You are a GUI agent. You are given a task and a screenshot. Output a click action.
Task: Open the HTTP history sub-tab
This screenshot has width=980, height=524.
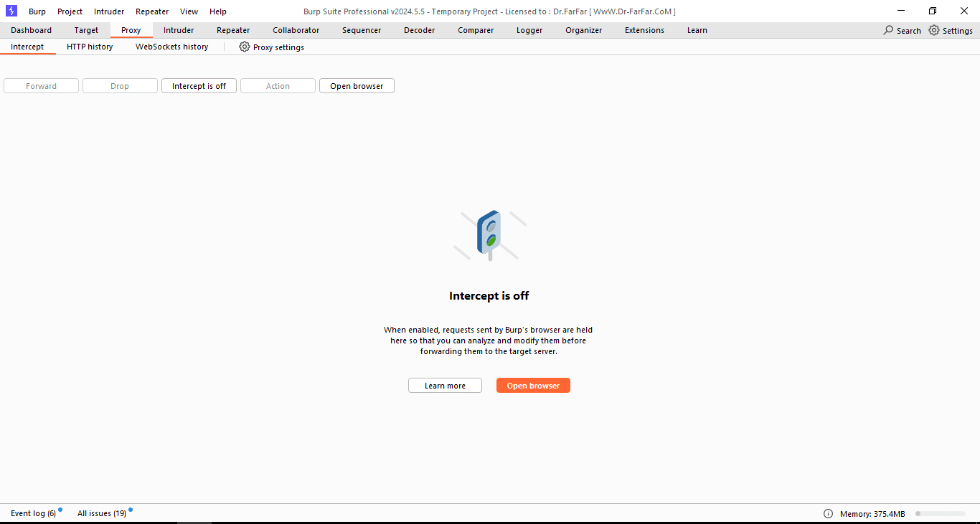click(90, 47)
